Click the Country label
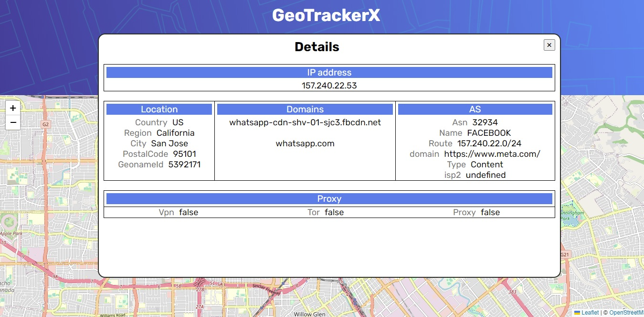 pos(151,122)
